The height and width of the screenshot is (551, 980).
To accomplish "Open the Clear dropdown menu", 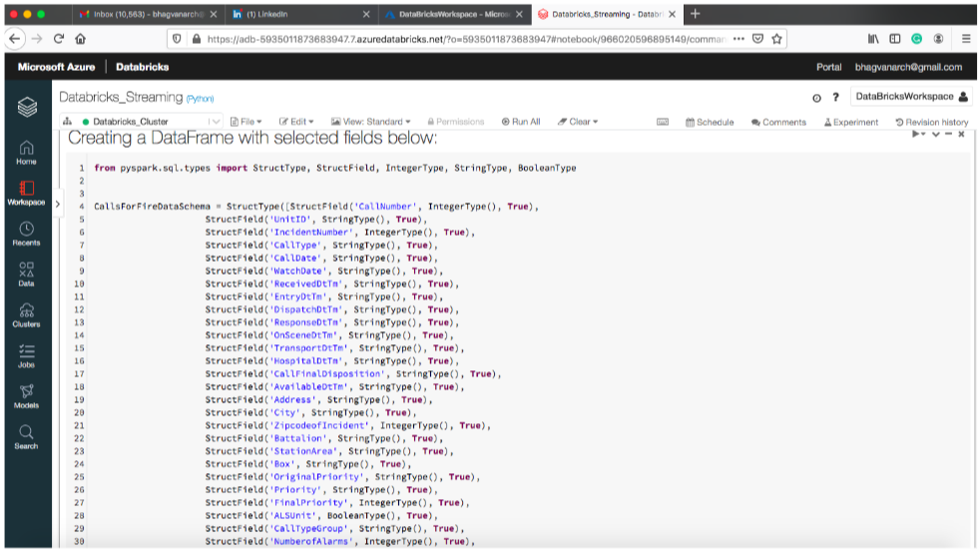I will [578, 122].
